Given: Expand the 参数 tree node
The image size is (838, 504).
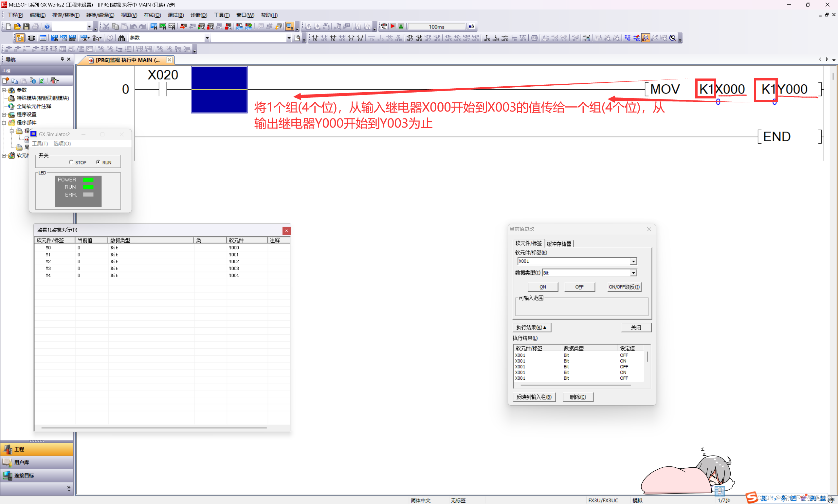Looking at the screenshot, I should pos(4,90).
